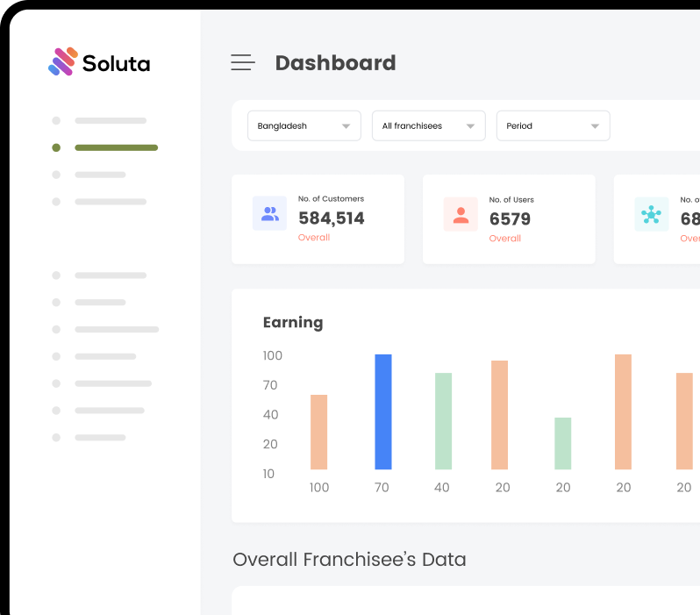Select the active green sidebar menu item
The width and height of the screenshot is (700, 615).
click(105, 148)
